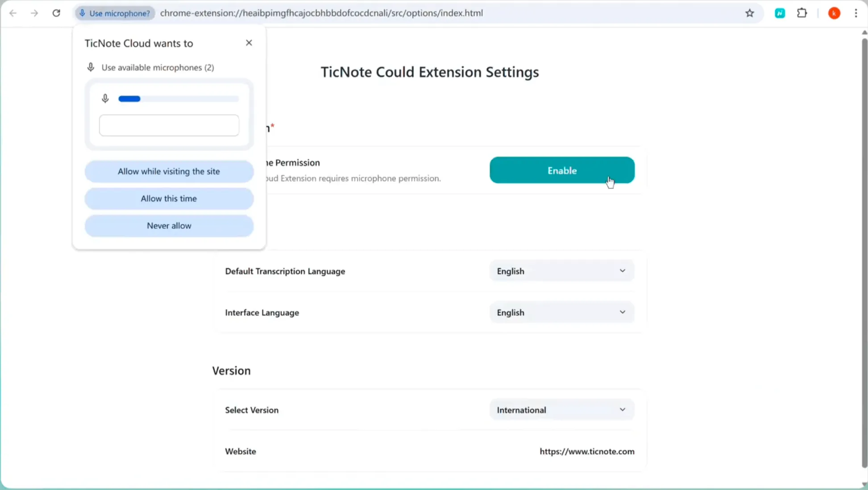868x490 pixels.
Task: Click Use available microphones entry
Action: click(x=158, y=67)
